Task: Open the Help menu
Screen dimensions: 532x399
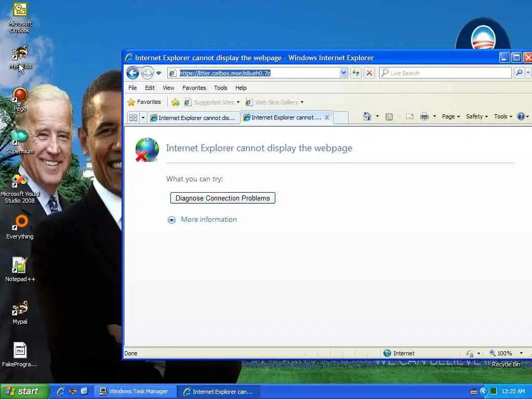Action: point(241,88)
